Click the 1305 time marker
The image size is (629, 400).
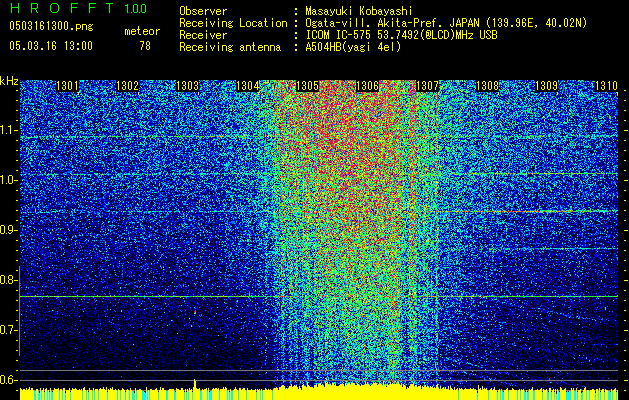pyautogui.click(x=307, y=86)
